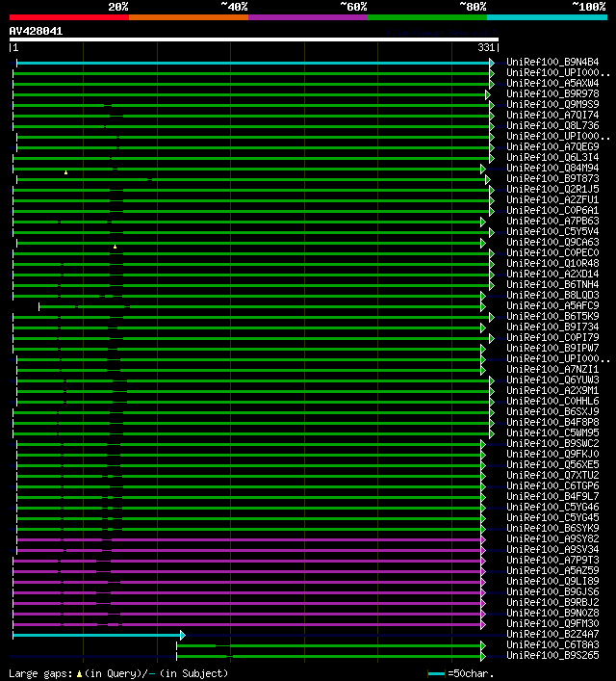The width and height of the screenshot is (616, 681).
Task: Select the UniRef100_B8LQD3 label
Action: click(x=552, y=296)
